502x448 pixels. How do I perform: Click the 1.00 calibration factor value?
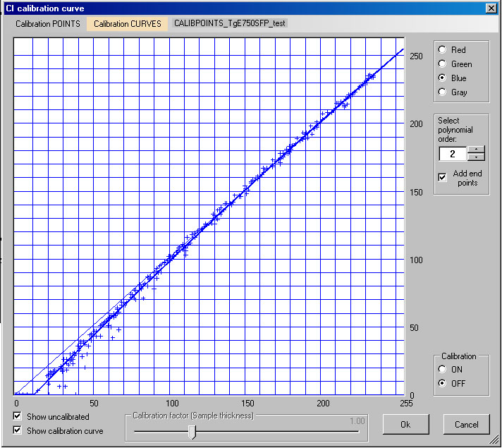pyautogui.click(x=357, y=420)
